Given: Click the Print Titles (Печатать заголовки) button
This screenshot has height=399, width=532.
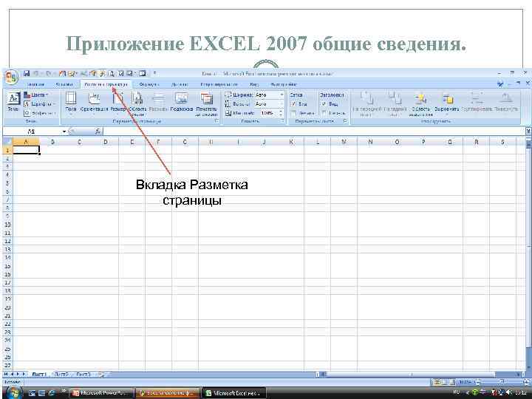Looking at the screenshot, I should [206, 104].
